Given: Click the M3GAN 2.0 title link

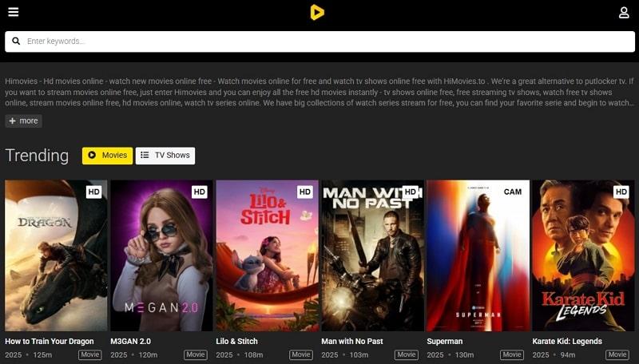Looking at the screenshot, I should [x=130, y=341].
